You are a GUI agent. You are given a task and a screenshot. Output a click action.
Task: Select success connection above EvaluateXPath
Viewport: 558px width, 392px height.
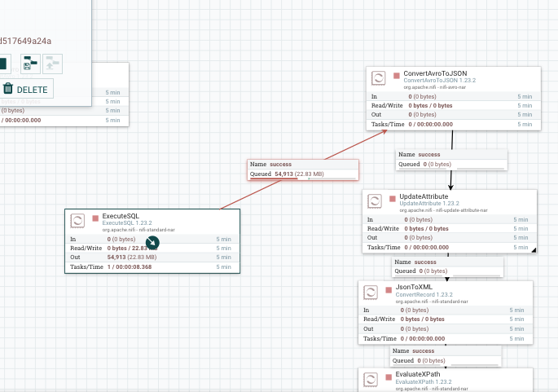pyautogui.click(x=446, y=355)
